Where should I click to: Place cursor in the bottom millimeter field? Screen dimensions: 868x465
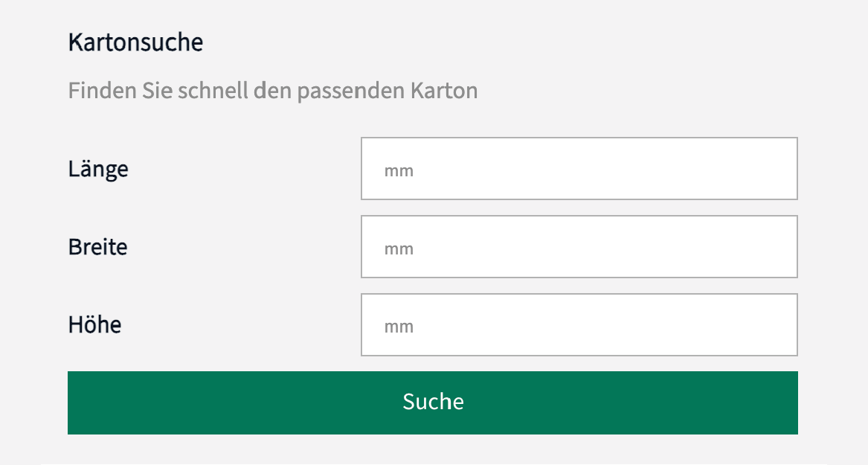[579, 325]
